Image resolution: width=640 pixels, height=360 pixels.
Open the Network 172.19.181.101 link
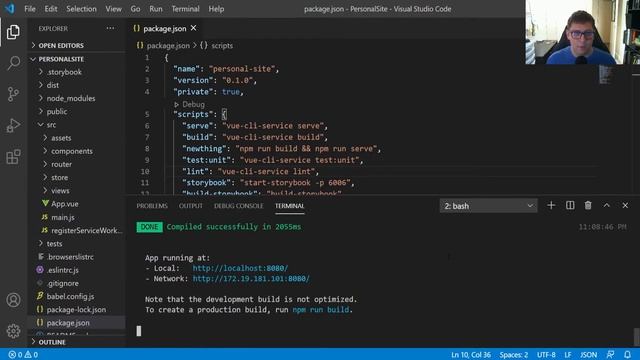(x=251, y=278)
